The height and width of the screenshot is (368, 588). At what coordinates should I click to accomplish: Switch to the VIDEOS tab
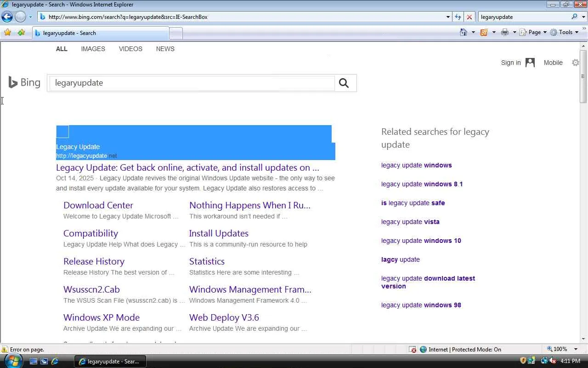click(x=130, y=49)
